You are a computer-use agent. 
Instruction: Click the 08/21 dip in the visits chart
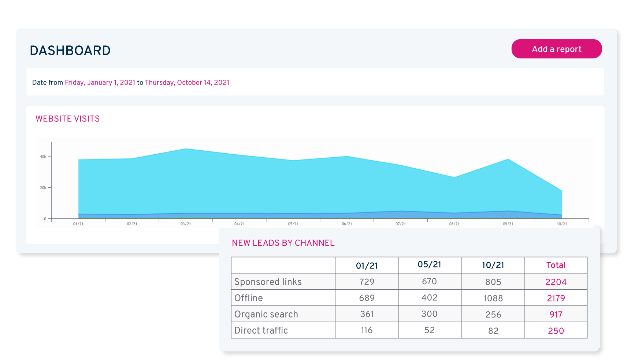pyautogui.click(x=454, y=177)
